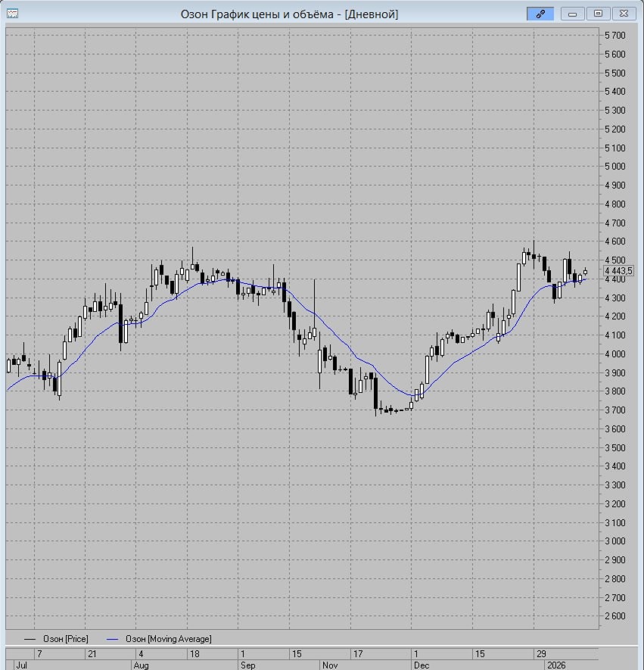Click the 4 600 price axis label
The width and height of the screenshot is (644, 670).
click(x=615, y=242)
